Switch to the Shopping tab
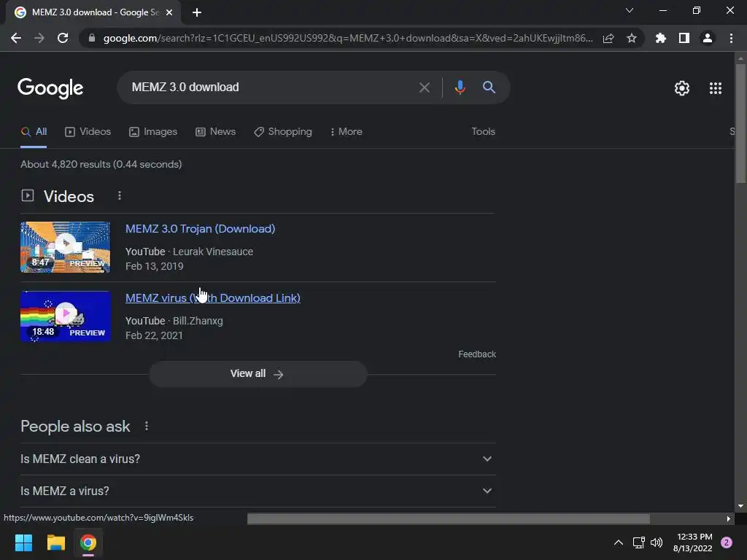 point(283,132)
